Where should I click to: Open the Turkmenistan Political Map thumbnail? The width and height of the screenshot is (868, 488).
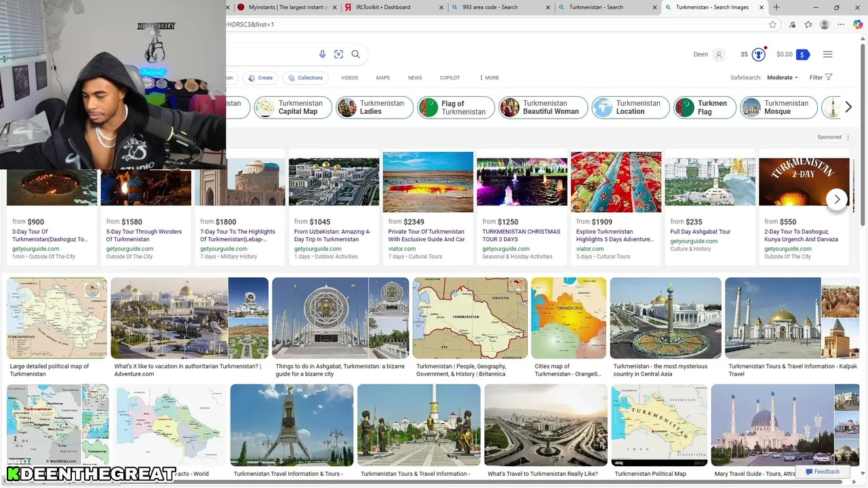659,425
